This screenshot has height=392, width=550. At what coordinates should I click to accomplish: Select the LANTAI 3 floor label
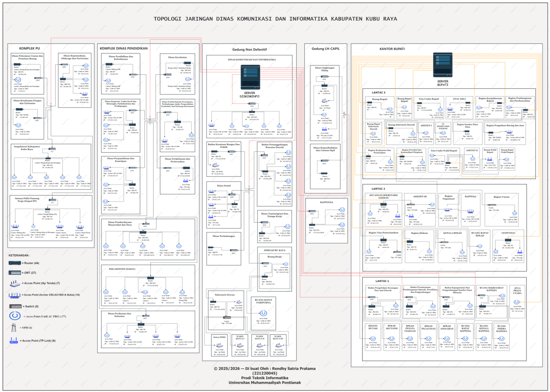tap(378, 92)
